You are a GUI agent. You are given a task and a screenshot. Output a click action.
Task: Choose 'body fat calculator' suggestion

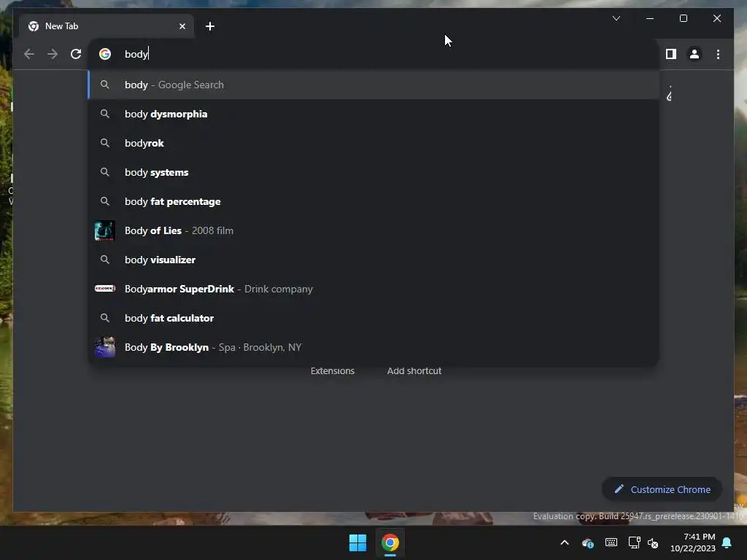coord(374,318)
